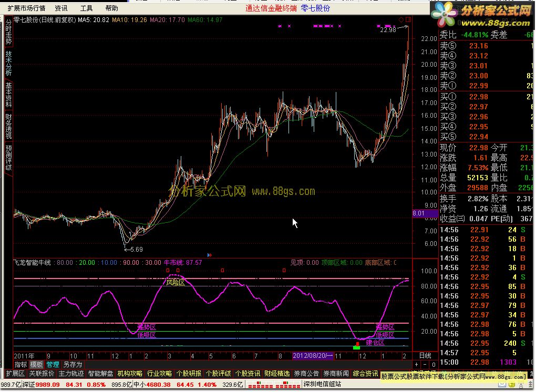
Task: Open the 智能解盘 bottom tab
Action: click(x=100, y=374)
